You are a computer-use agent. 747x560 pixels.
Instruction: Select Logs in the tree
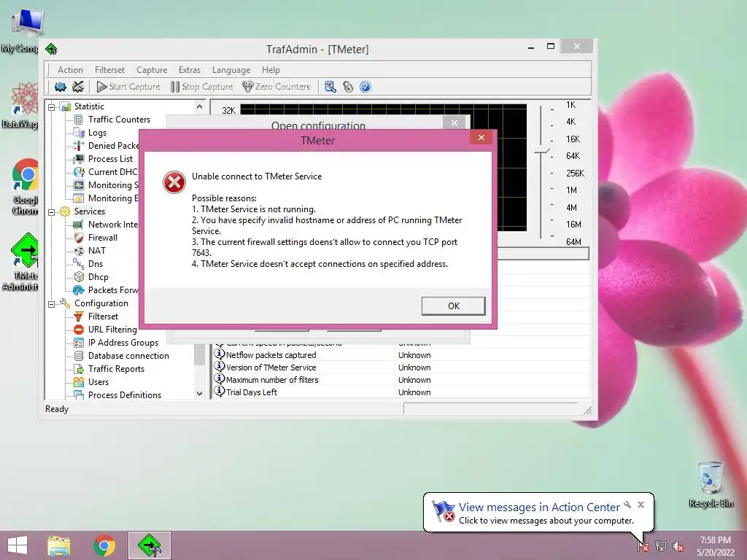coord(97,133)
